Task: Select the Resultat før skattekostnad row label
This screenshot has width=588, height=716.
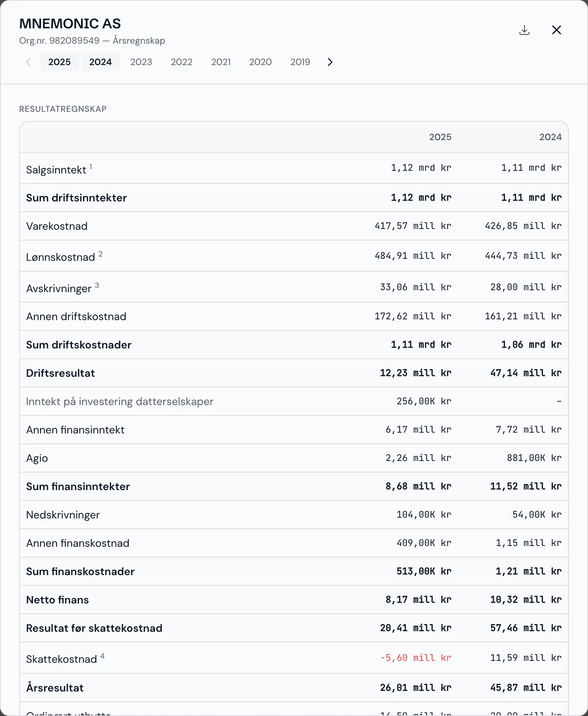Action: point(94,628)
